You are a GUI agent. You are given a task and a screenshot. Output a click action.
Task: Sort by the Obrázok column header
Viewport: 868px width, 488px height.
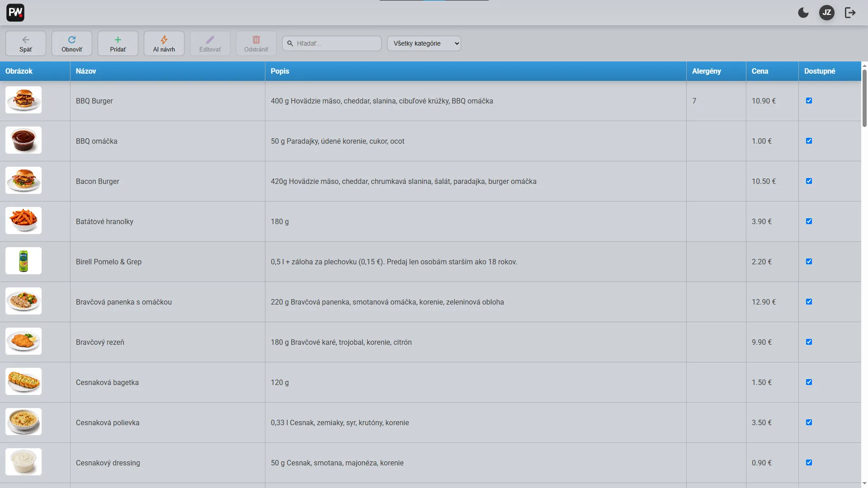[35, 71]
